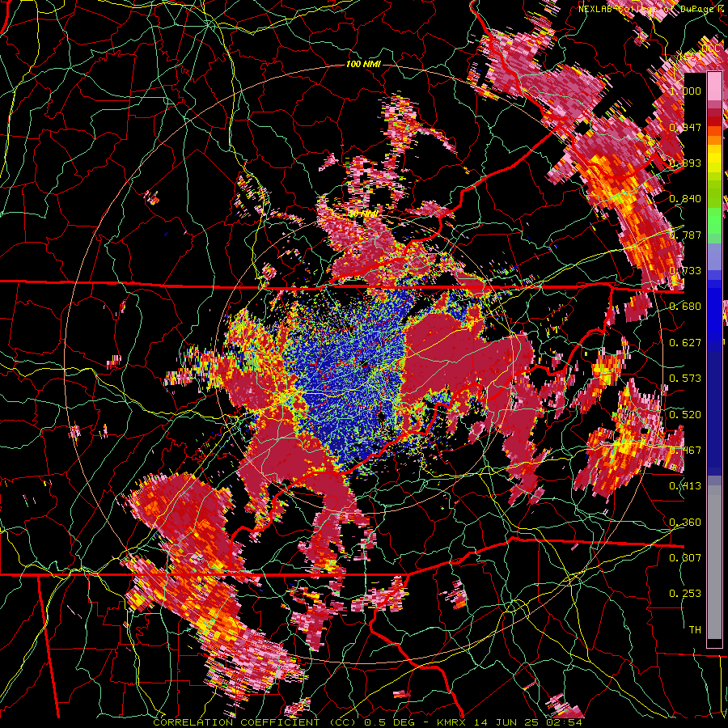
Task: Click the 0.467 legend value
Action: 685,451
